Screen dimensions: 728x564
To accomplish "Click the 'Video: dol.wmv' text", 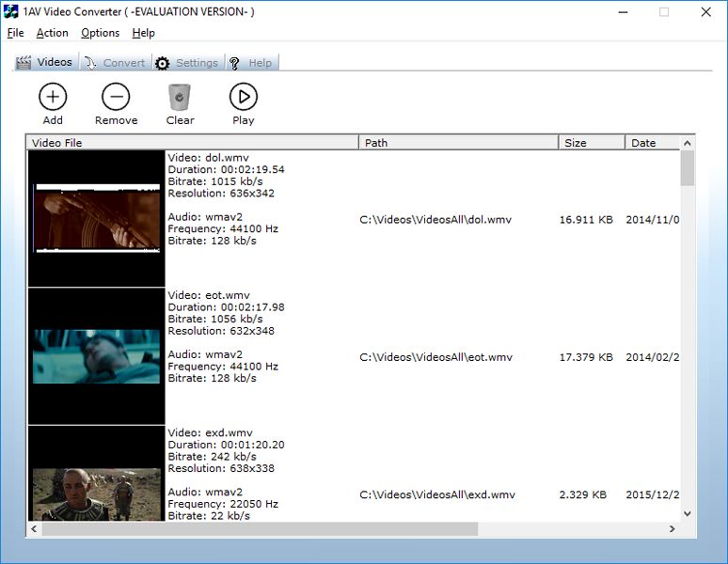I will click(x=208, y=158).
